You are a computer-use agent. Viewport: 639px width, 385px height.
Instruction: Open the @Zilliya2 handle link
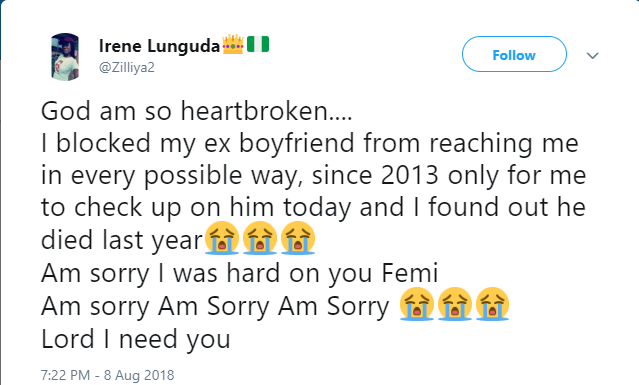[x=127, y=67]
